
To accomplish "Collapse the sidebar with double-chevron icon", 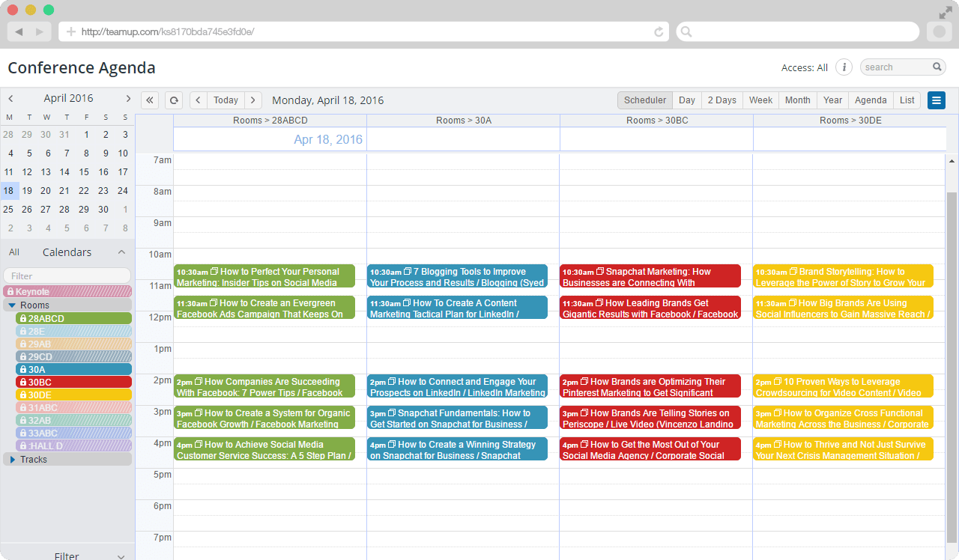I will pos(149,100).
